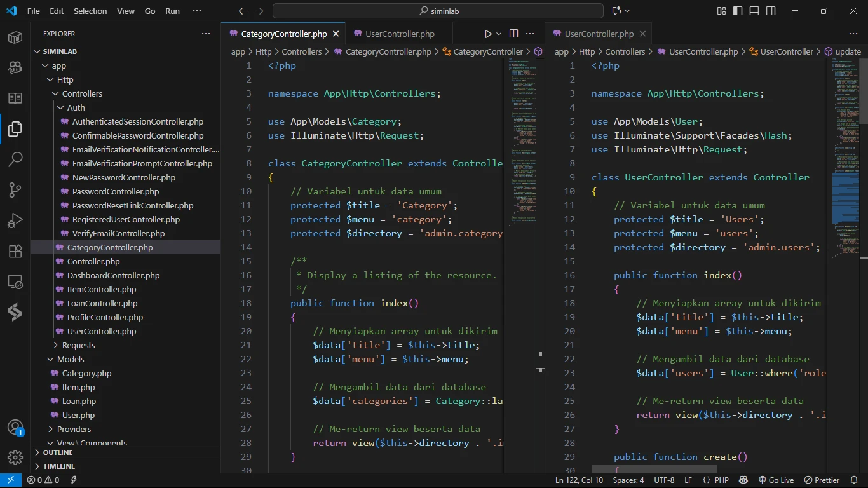Toggle the secondary side bar visibility
The width and height of the screenshot is (868, 488).
(x=771, y=11)
